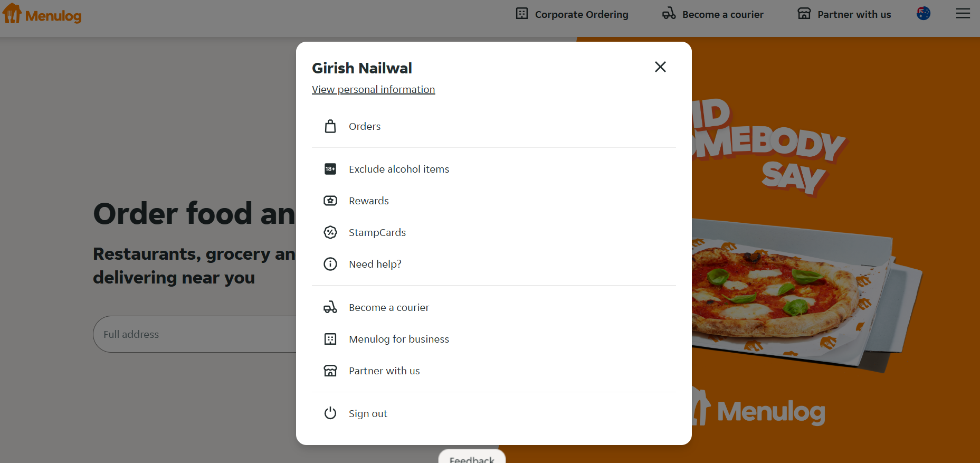Click the Menulog for business building icon

click(330, 339)
